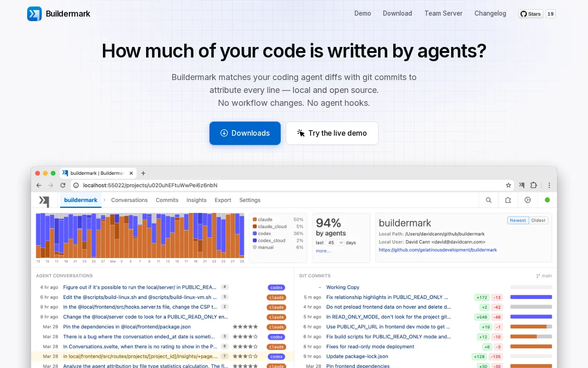The height and width of the screenshot is (368, 588).
Task: Open Team Server page
Action: (443, 13)
